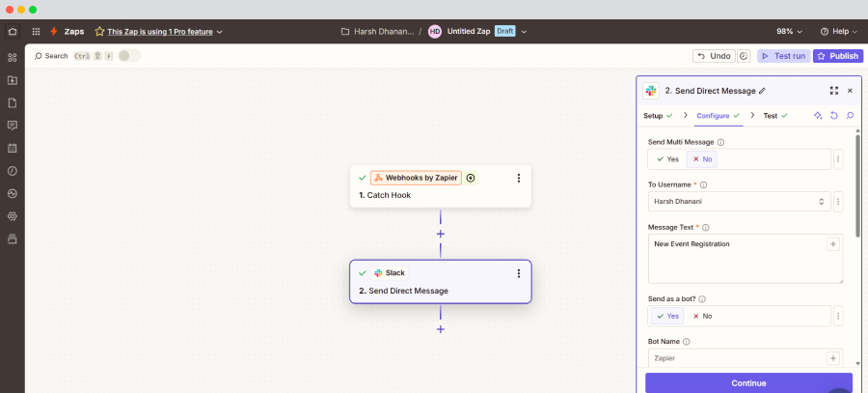Click the version history icon beside Undo
This screenshot has width=868, height=393.
pos(744,56)
